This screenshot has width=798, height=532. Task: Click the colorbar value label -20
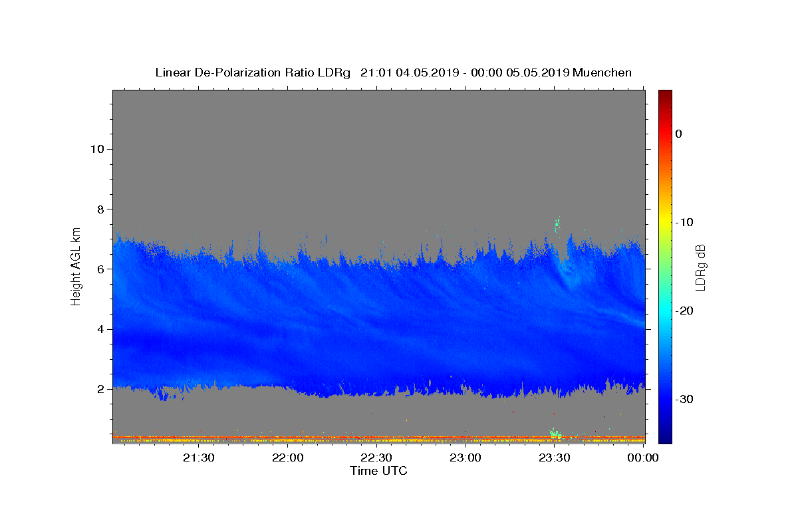pyautogui.click(x=685, y=311)
